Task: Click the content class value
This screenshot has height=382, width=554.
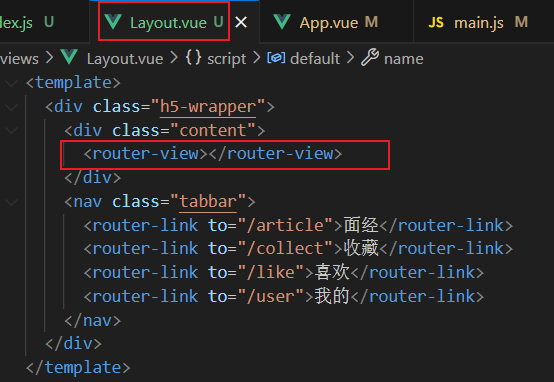Action: tap(213, 130)
